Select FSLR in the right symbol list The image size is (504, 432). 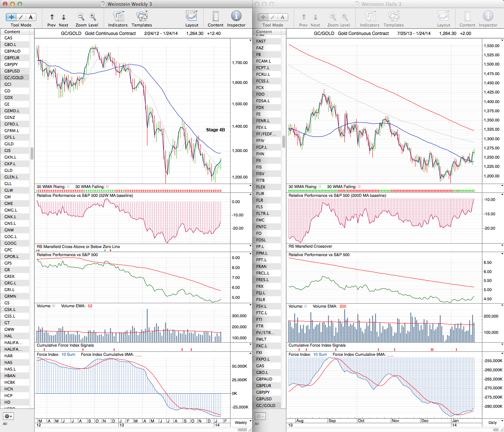point(261,300)
